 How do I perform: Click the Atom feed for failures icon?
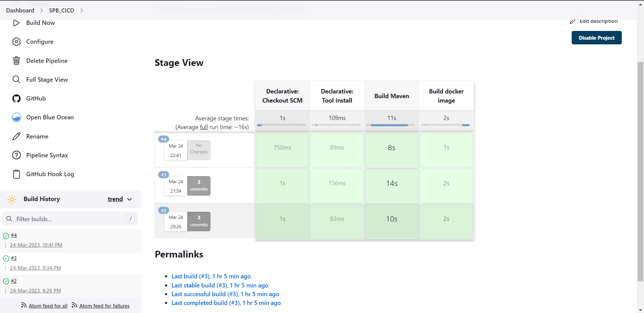75,305
